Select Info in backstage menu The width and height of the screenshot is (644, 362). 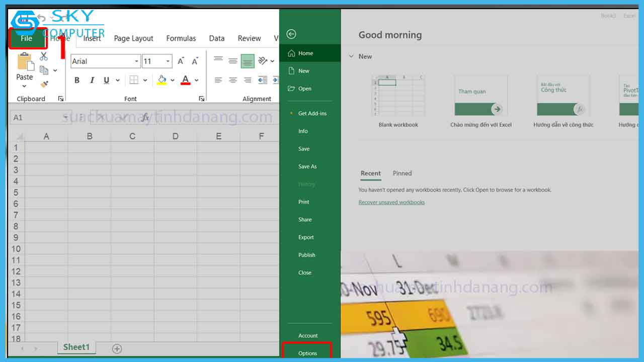[310, 131]
